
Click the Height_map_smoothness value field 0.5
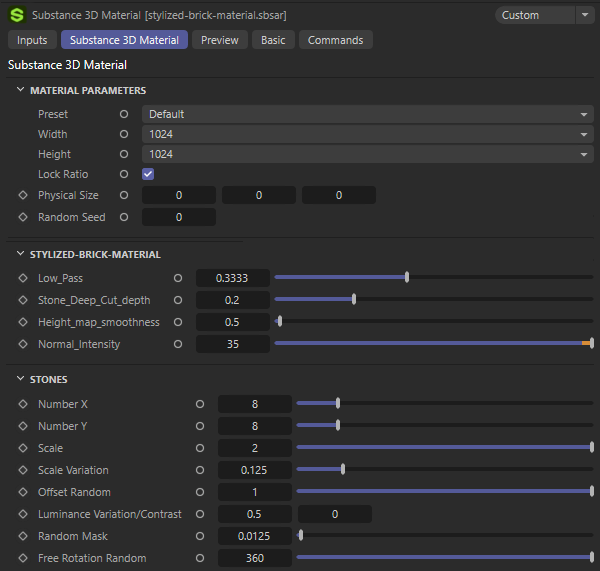233,322
